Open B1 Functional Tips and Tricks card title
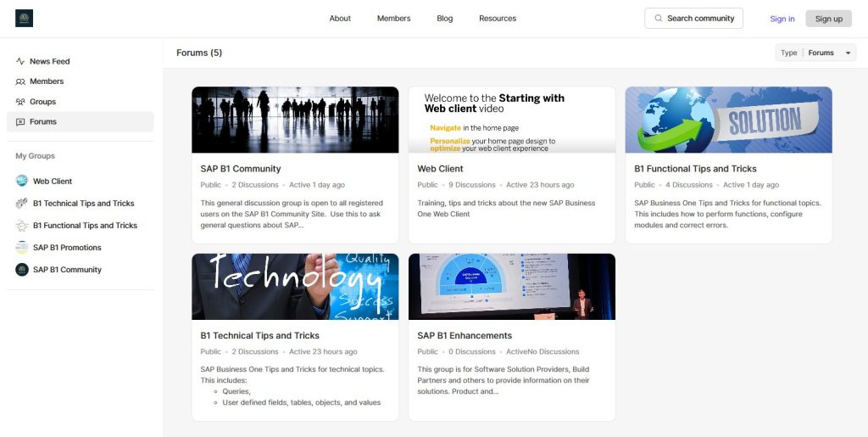This screenshot has width=868, height=437. tap(695, 169)
